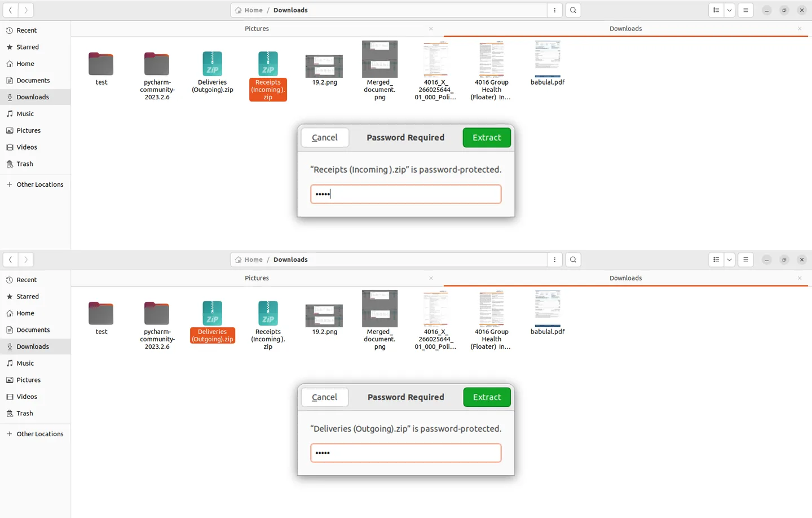Open Videos in top window sidebar

coord(35,147)
